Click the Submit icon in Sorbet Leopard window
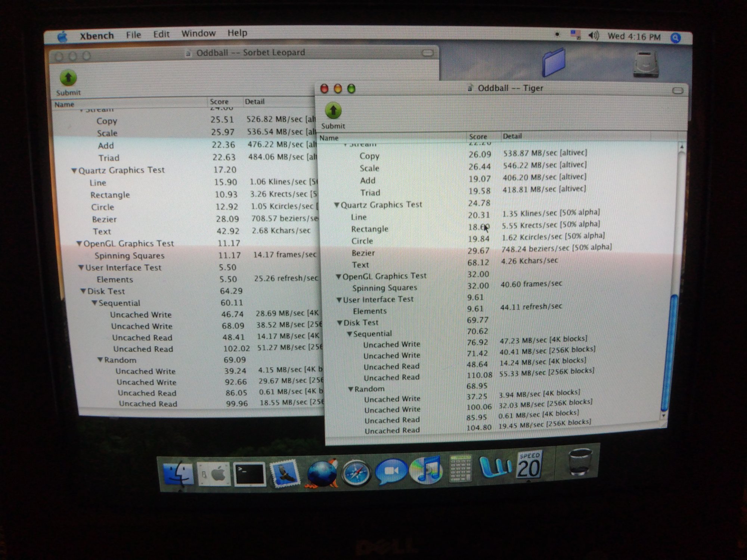Image resolution: width=747 pixels, height=560 pixels. click(x=68, y=78)
